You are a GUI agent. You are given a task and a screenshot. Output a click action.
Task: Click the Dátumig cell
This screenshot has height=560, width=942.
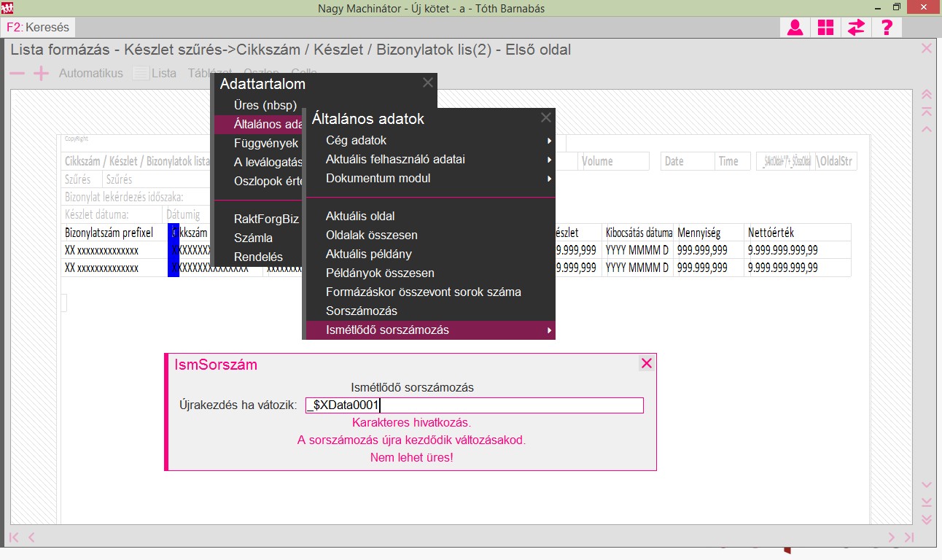coord(188,214)
